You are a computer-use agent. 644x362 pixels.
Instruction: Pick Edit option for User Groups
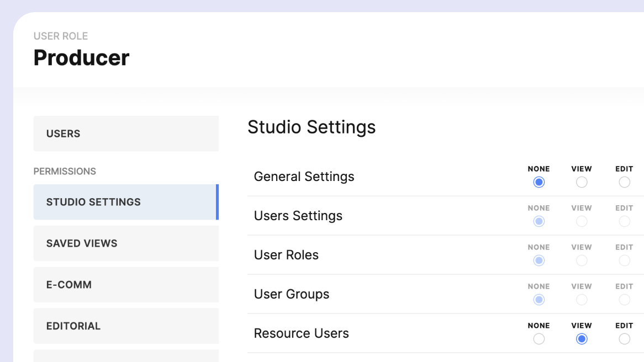624,300
